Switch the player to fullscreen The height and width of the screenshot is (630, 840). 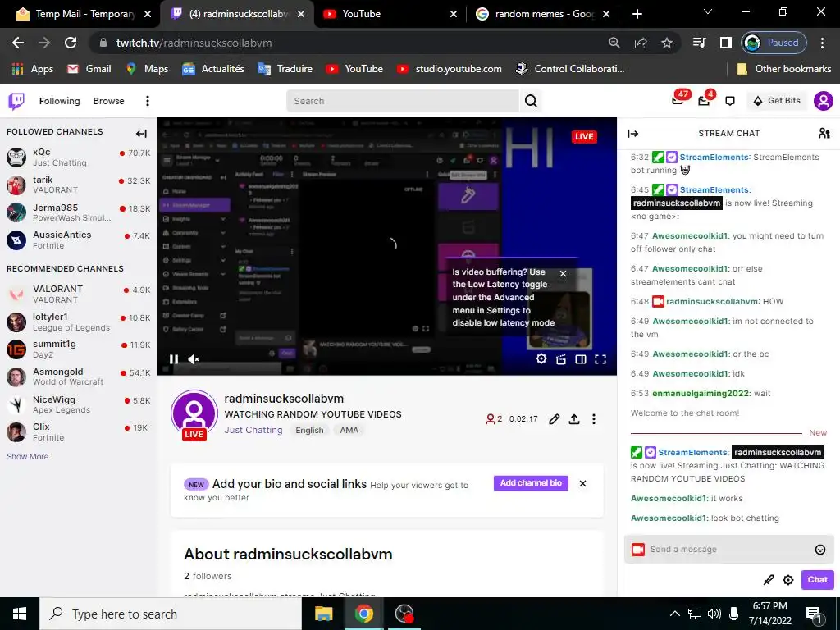[x=600, y=359]
